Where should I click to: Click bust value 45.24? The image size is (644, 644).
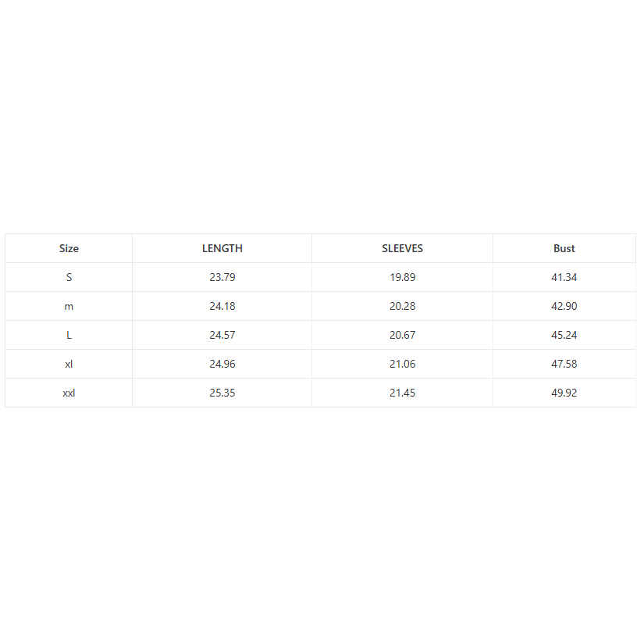pos(564,335)
